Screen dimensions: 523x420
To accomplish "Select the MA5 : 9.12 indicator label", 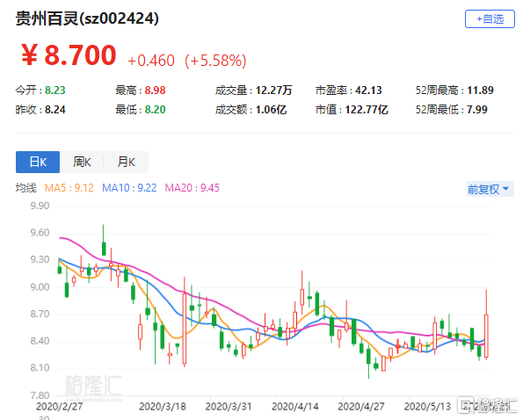I will click(69, 188).
